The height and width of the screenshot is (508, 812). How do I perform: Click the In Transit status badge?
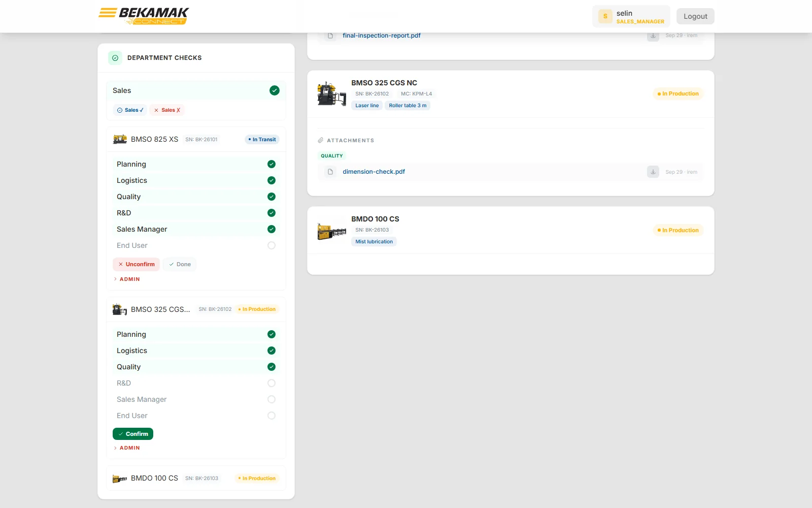click(262, 140)
